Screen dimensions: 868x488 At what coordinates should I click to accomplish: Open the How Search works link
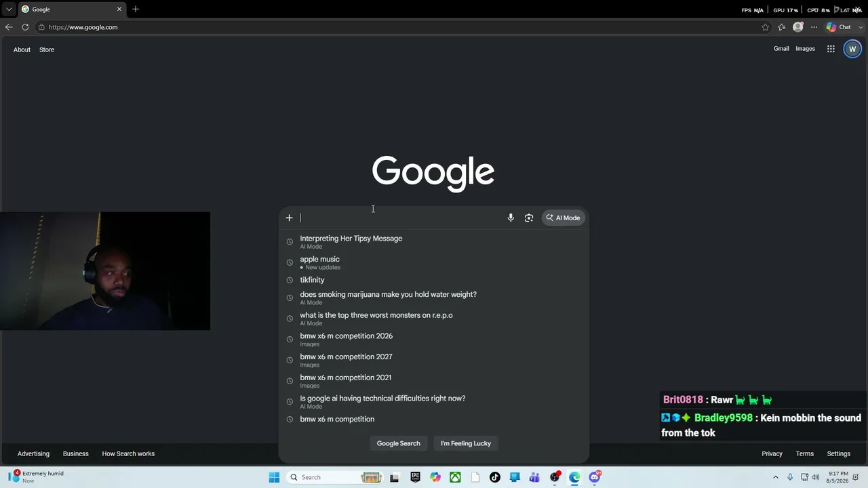[128, 453]
